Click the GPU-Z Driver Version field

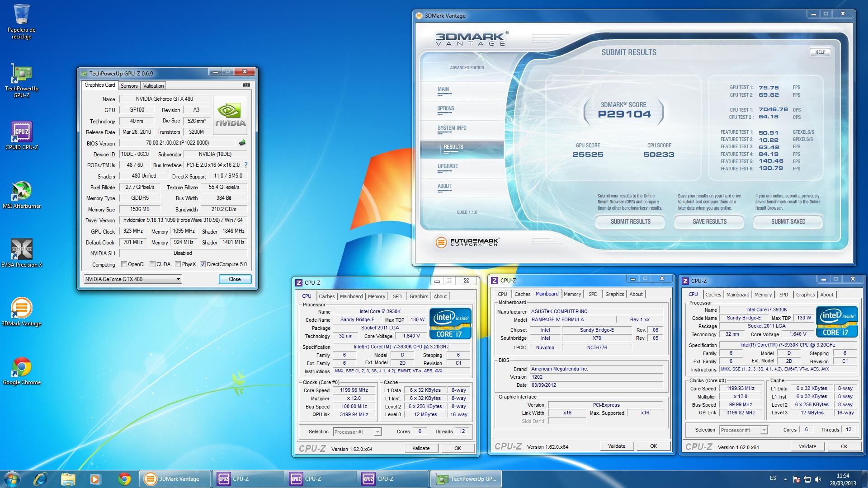pos(183,220)
